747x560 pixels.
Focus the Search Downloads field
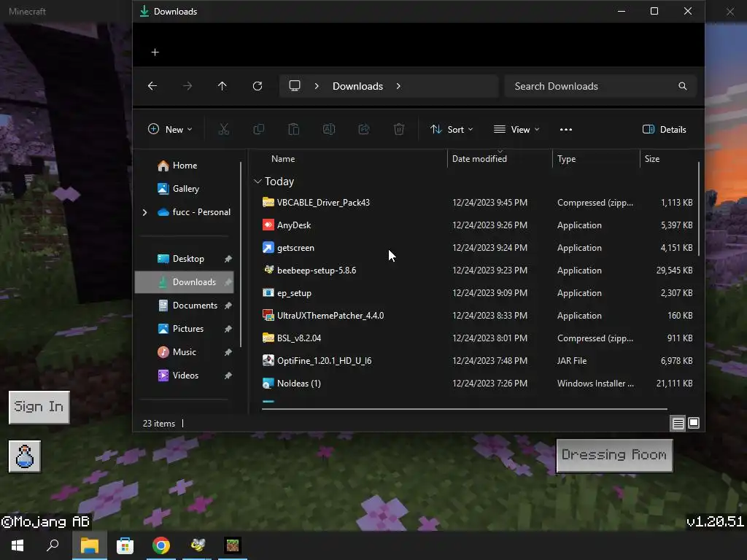tap(601, 86)
